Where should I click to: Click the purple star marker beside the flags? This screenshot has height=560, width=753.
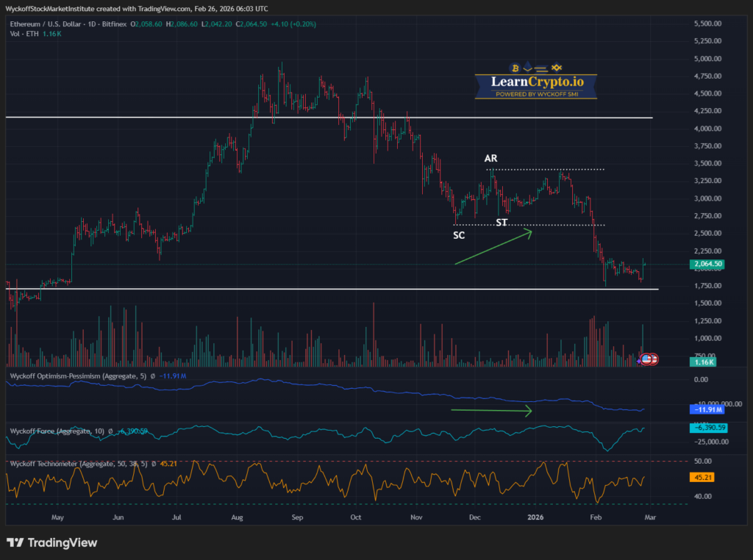pos(638,362)
